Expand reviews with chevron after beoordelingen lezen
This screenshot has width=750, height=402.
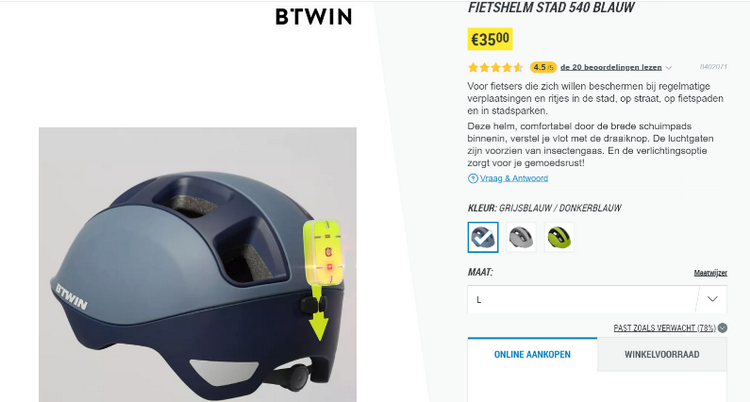669,68
